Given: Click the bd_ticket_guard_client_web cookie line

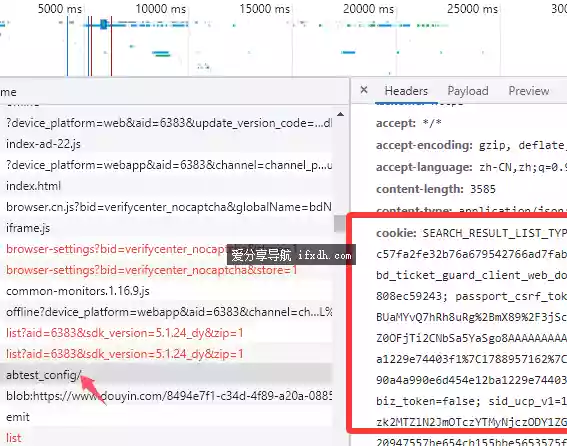Looking at the screenshot, I should [472, 275].
